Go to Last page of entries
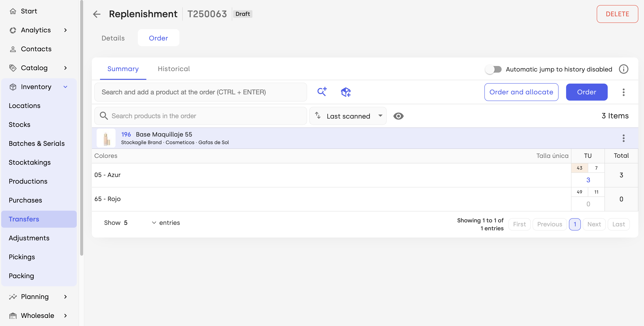This screenshot has width=644, height=326. [618, 224]
